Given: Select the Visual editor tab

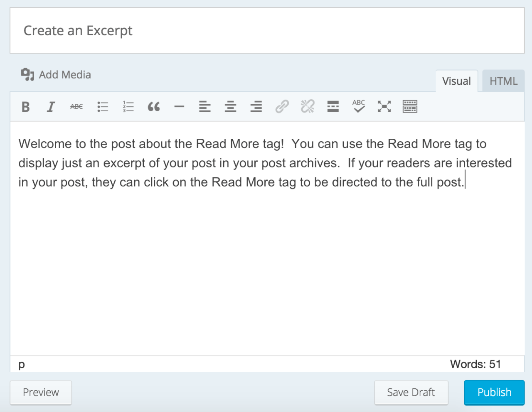Looking at the screenshot, I should click(x=456, y=81).
